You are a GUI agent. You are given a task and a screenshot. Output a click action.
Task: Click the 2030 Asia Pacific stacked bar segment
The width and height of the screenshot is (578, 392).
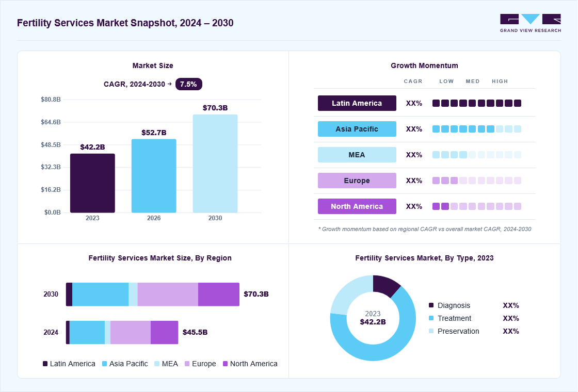coord(100,295)
